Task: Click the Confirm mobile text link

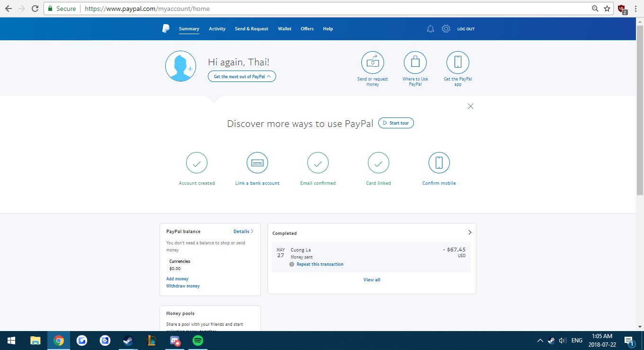Action: coord(439,183)
